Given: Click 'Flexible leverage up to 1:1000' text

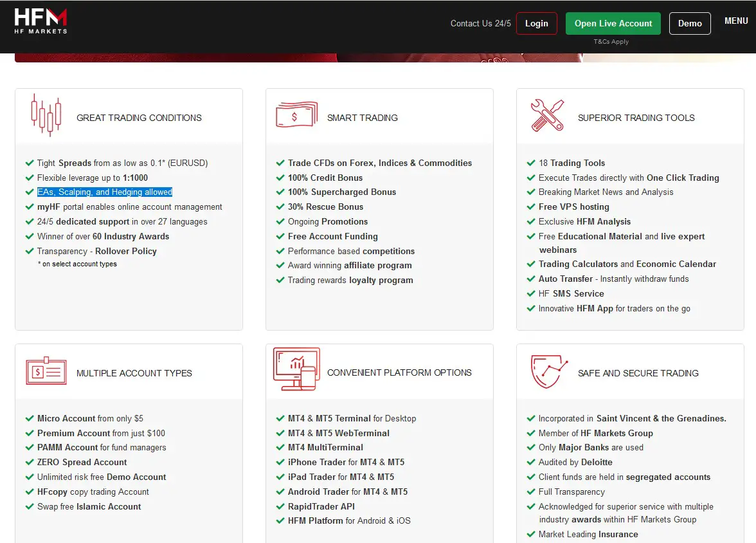Looking at the screenshot, I should [x=93, y=178].
